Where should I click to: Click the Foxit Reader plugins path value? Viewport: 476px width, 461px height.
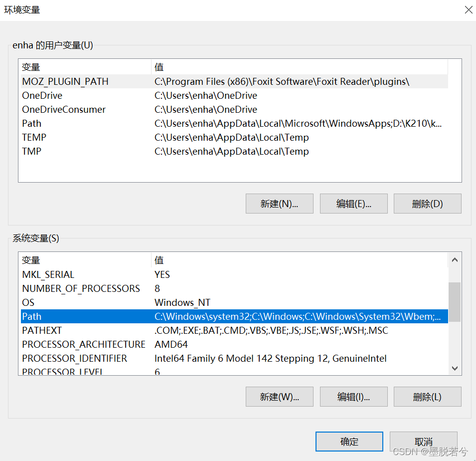pyautogui.click(x=282, y=81)
